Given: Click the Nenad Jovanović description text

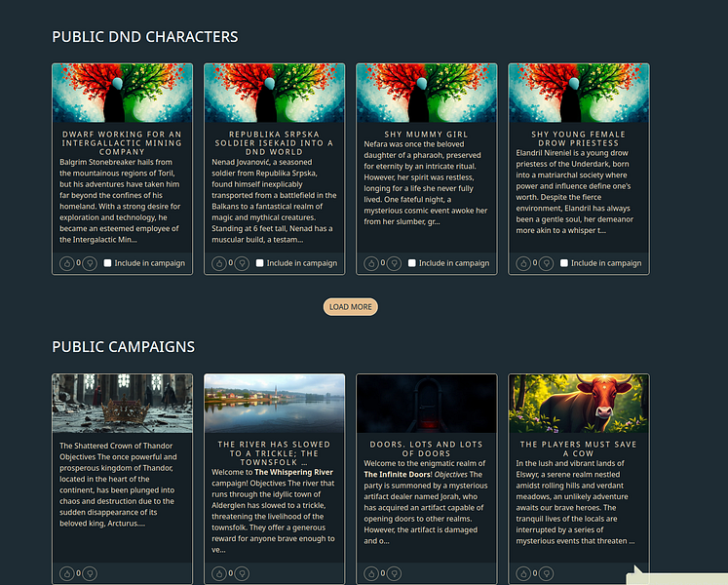Looking at the screenshot, I should click(274, 201).
